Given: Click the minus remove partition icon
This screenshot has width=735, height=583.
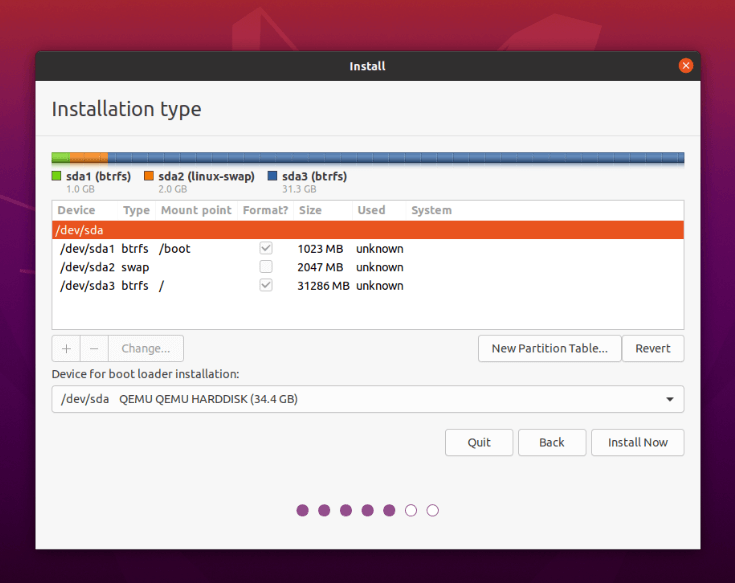Looking at the screenshot, I should pyautogui.click(x=94, y=349).
